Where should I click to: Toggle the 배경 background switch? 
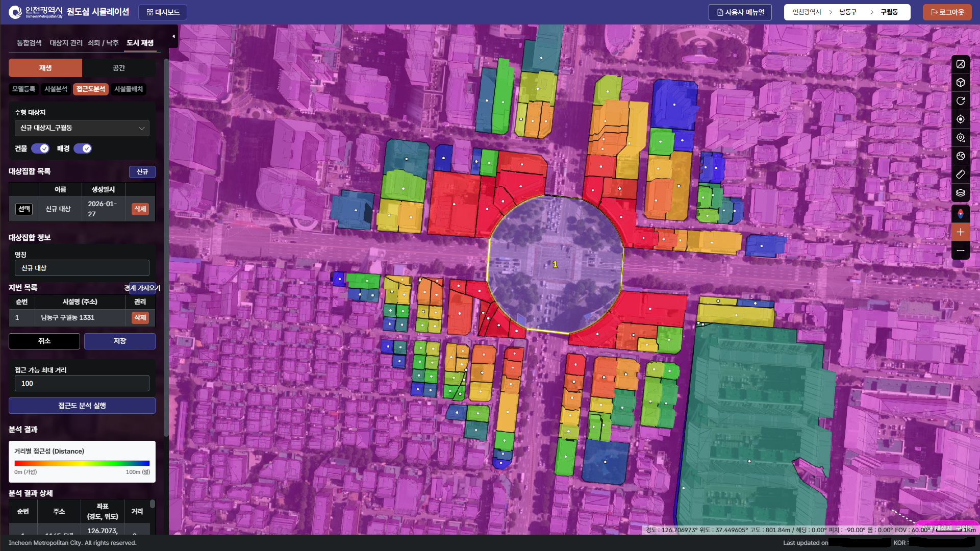pyautogui.click(x=83, y=148)
